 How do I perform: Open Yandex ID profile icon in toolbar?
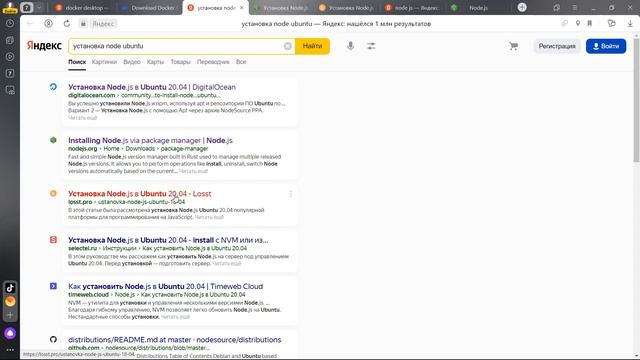[x=48, y=24]
